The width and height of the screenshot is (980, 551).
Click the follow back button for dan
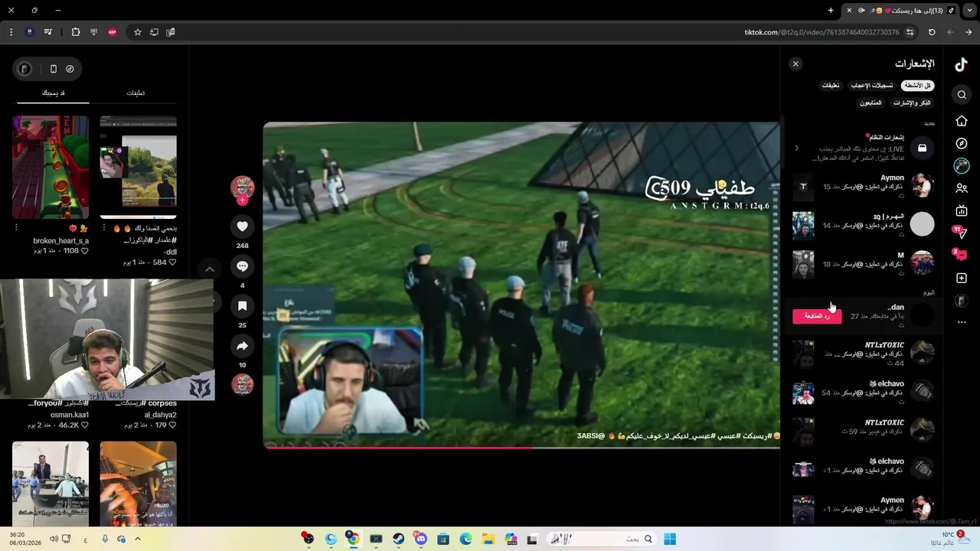[x=817, y=316]
